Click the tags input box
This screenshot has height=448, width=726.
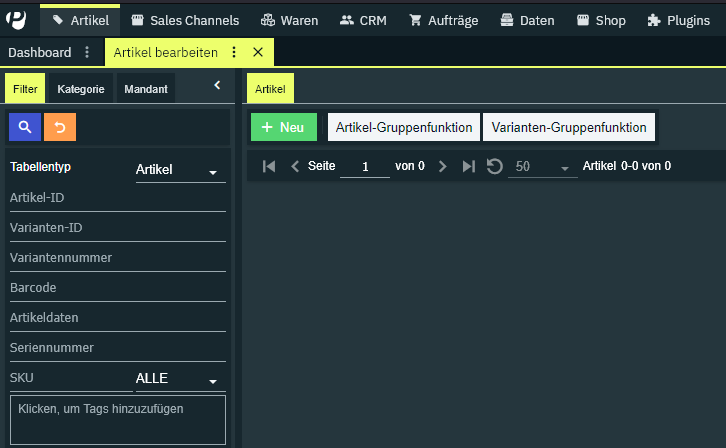point(117,419)
